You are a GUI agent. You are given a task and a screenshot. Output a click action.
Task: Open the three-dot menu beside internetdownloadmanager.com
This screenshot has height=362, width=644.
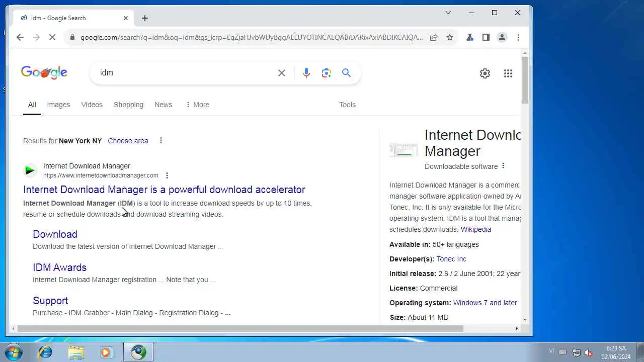click(167, 175)
